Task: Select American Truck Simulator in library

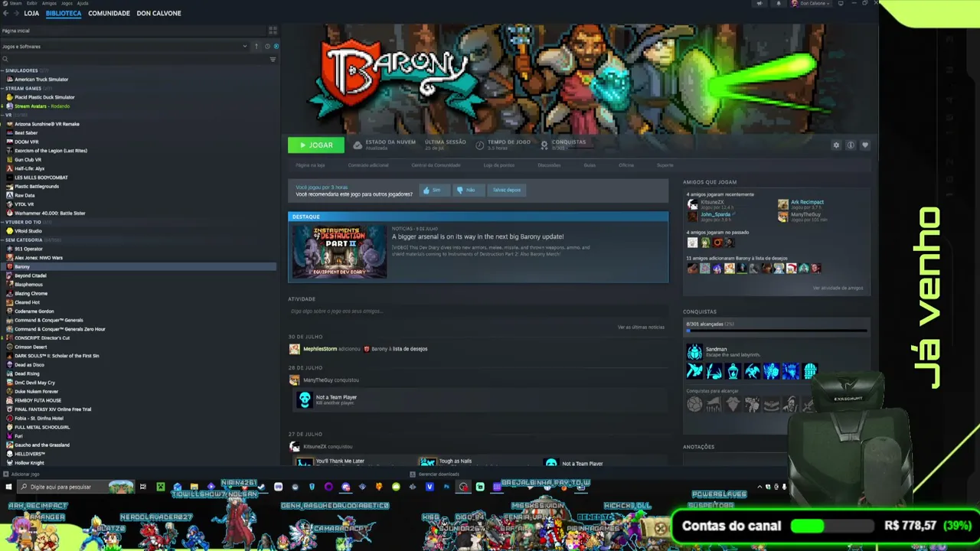Action: click(x=41, y=80)
